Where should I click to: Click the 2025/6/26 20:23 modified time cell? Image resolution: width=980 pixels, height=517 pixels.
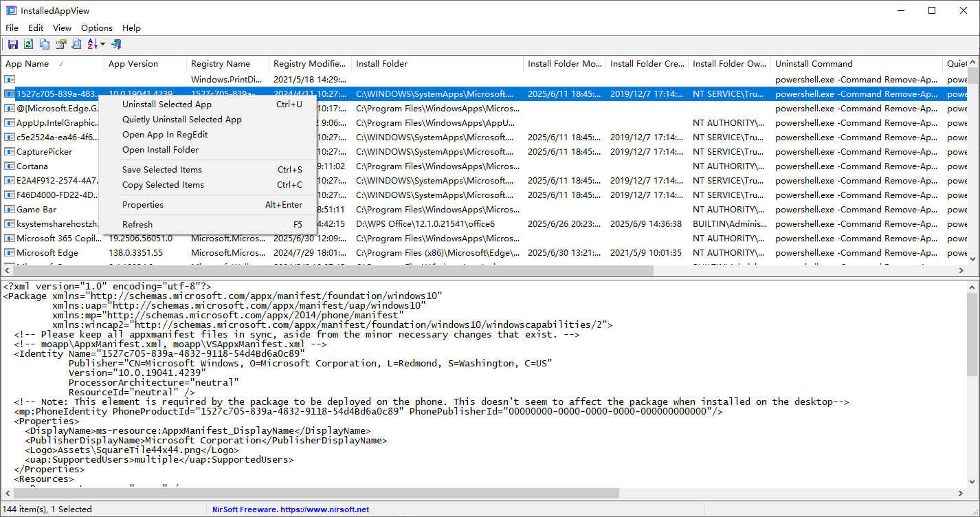[x=564, y=223]
